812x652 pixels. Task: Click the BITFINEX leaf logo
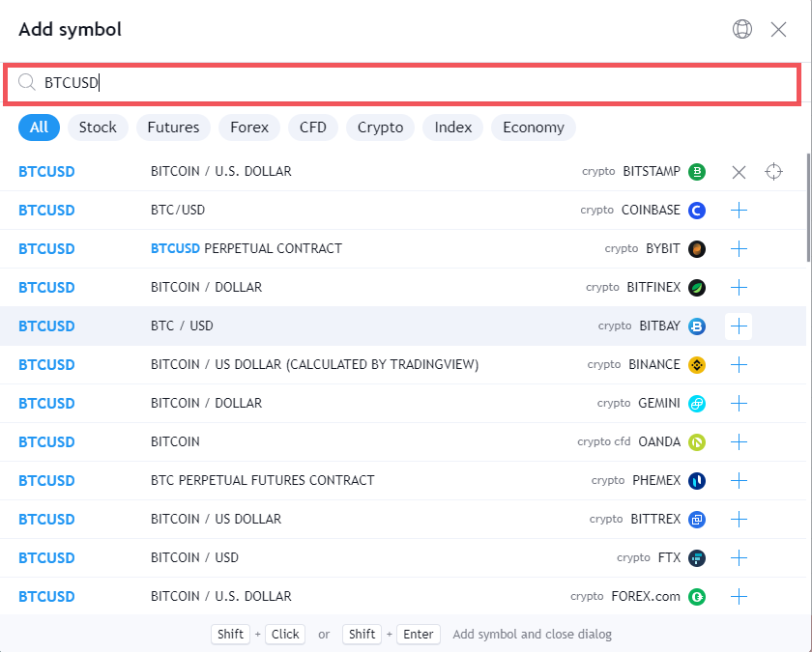697,287
